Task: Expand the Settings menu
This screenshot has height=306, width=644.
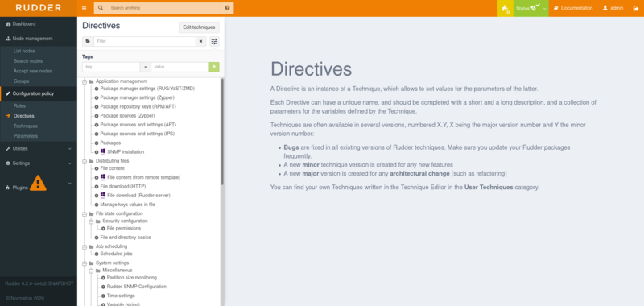Action: pos(38,163)
